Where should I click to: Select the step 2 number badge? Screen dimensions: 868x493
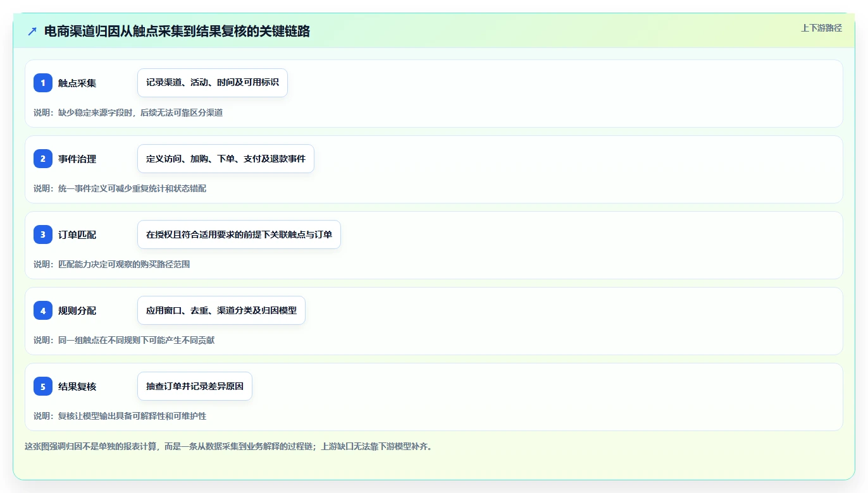[43, 159]
